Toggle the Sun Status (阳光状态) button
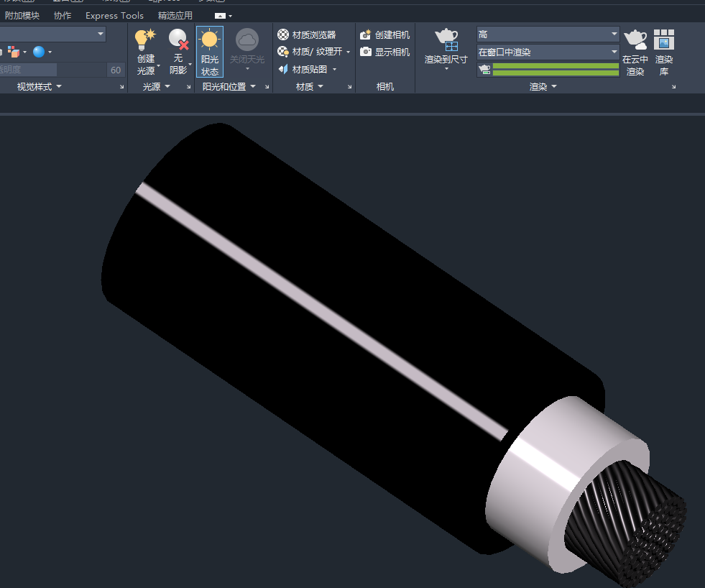 click(x=210, y=52)
